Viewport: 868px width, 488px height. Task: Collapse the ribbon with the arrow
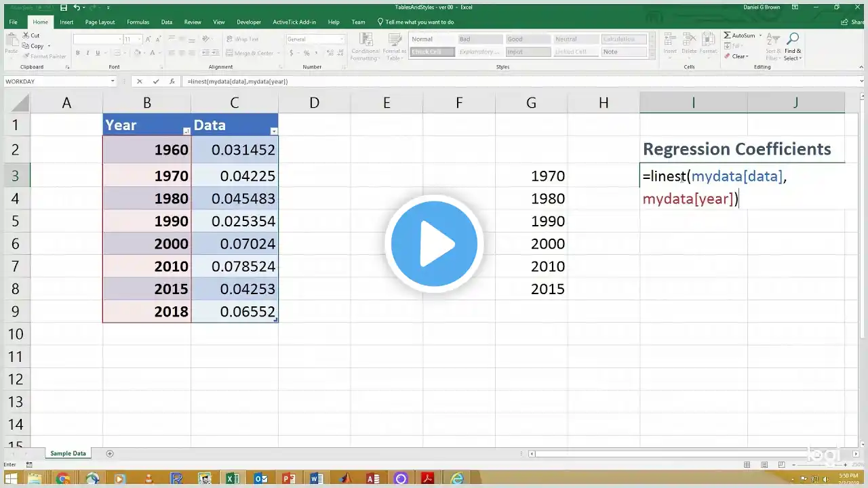pos(861,67)
